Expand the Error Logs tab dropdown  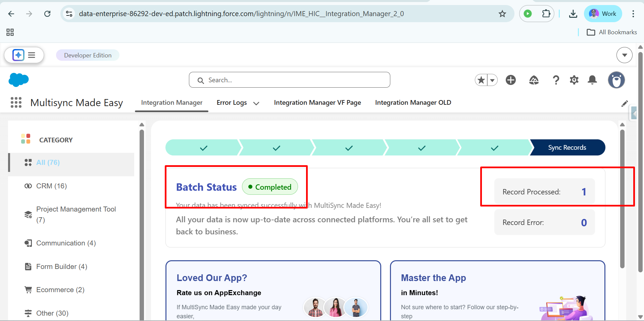point(256,103)
